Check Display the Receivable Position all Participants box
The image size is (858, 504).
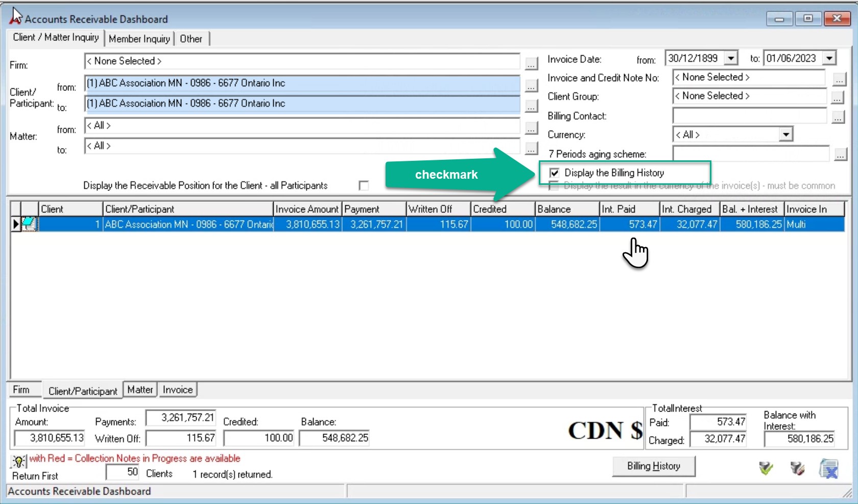(x=364, y=185)
